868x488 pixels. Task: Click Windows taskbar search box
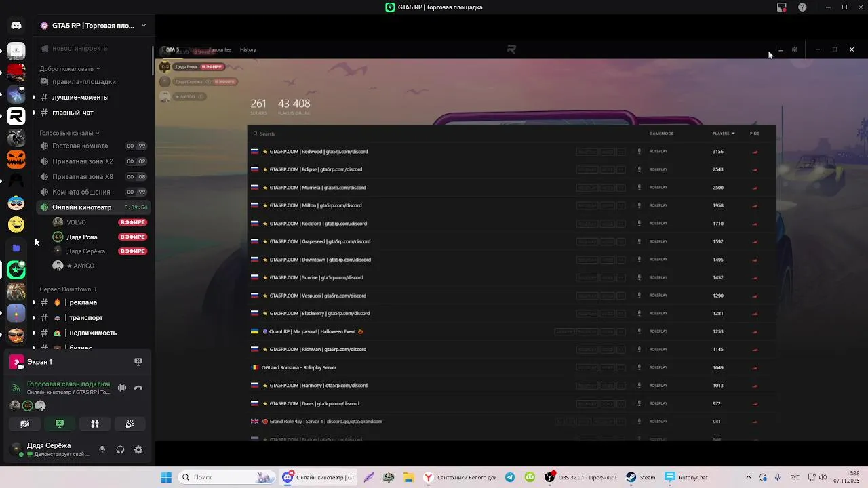[x=226, y=477]
